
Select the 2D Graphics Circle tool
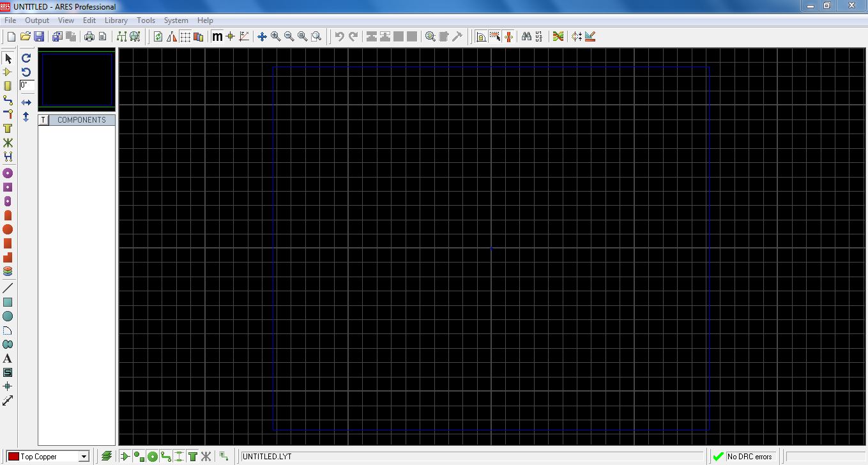tap(8, 316)
